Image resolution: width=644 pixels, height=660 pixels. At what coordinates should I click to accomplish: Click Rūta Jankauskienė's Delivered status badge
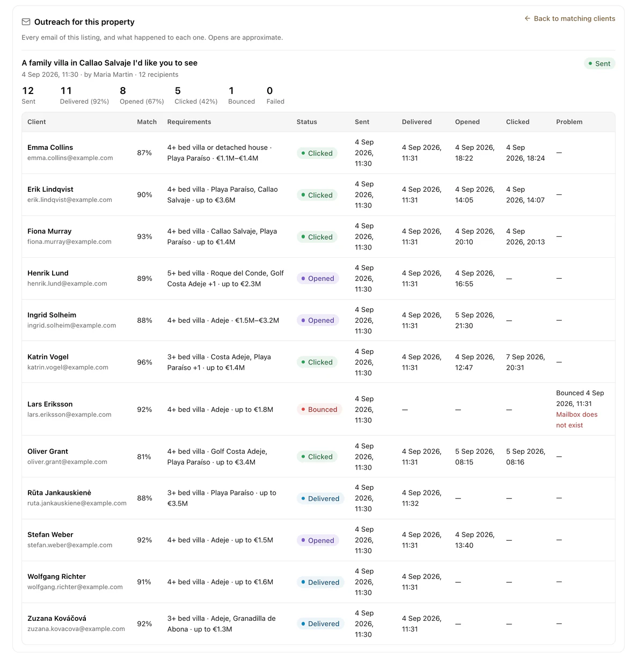click(320, 498)
